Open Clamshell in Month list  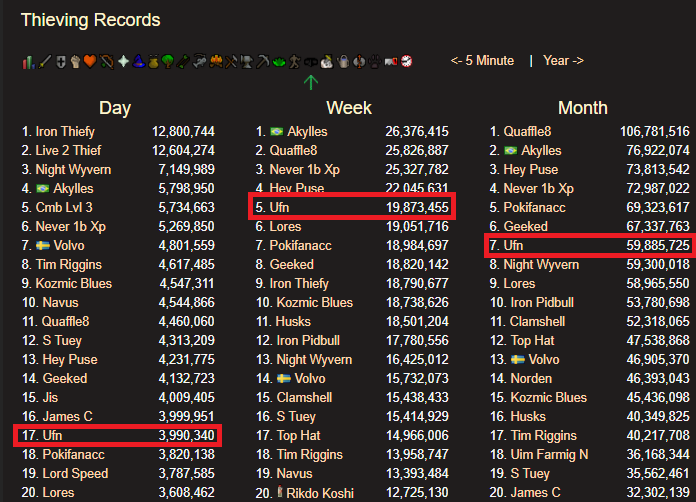point(537,321)
